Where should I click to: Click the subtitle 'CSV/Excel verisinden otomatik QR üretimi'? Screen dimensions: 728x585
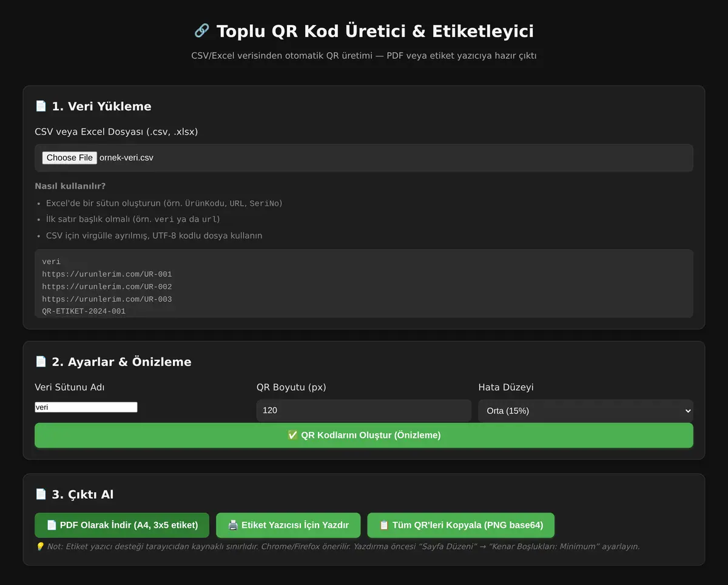(282, 56)
